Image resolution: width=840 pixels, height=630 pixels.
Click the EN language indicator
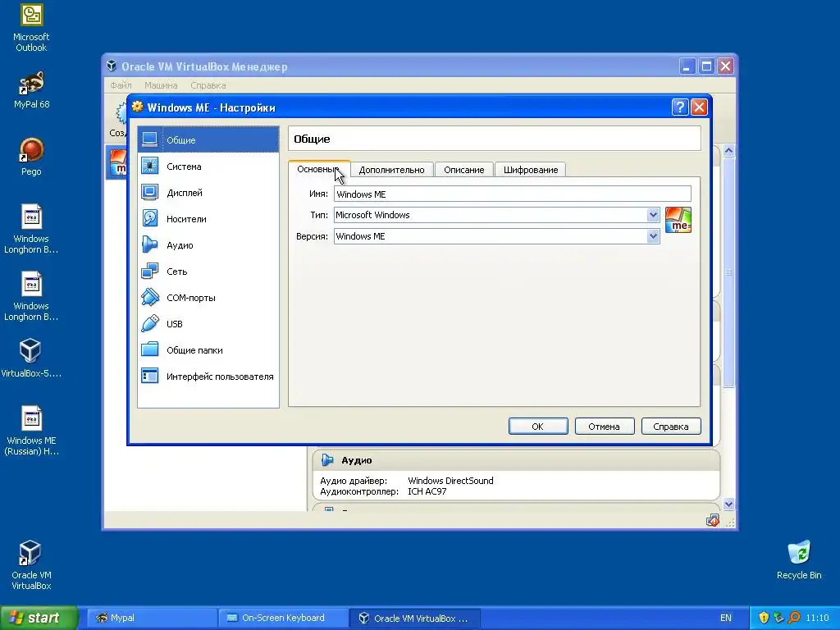(725, 618)
